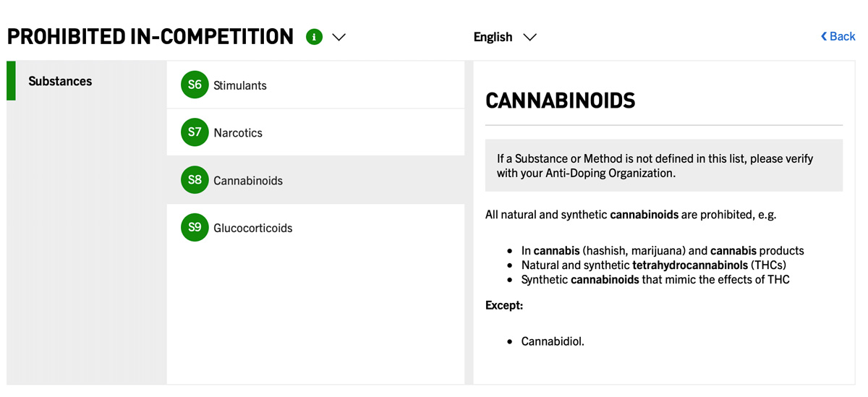The height and width of the screenshot is (397, 868).
Task: Click the back arrow chevron icon
Action: [824, 36]
